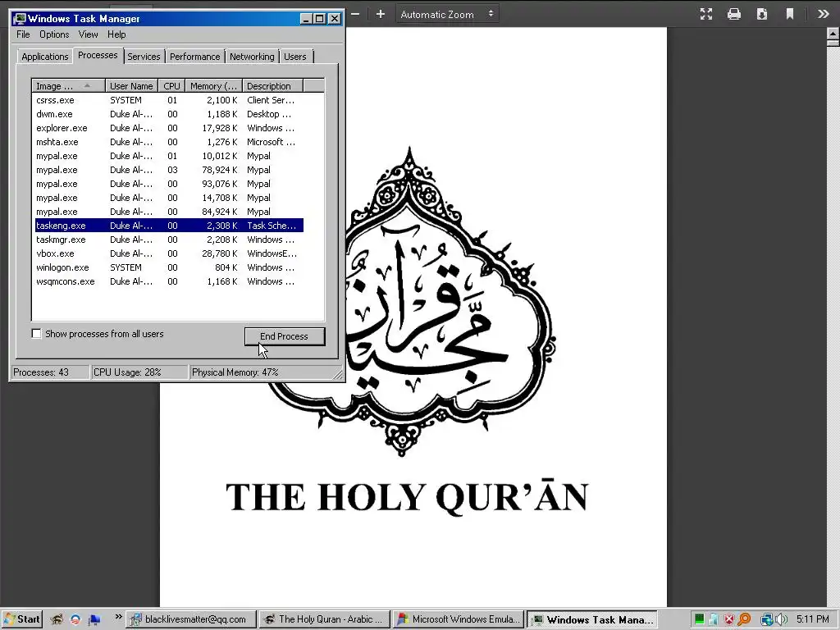Switch to the Networking tab
Screen dimensions: 840x630
click(252, 57)
